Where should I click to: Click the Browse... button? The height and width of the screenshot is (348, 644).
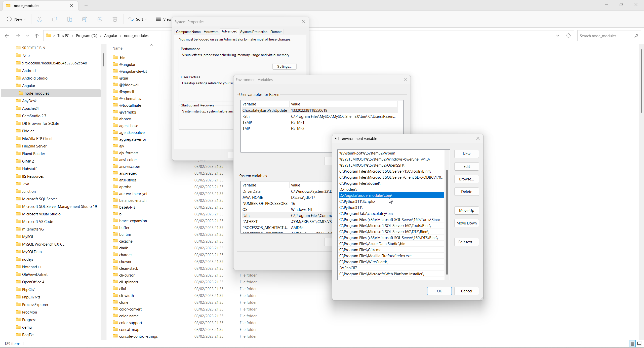click(466, 179)
